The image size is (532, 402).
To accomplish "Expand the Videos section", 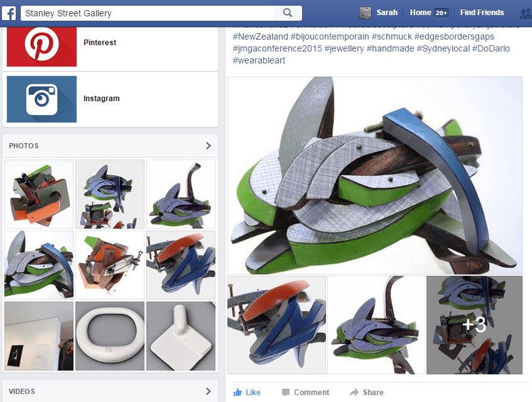I will point(208,391).
